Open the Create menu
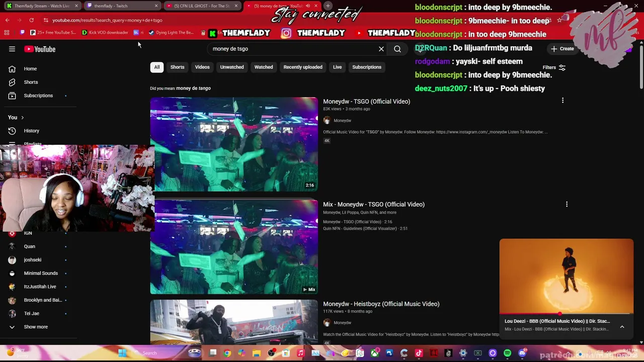 pos(562,49)
